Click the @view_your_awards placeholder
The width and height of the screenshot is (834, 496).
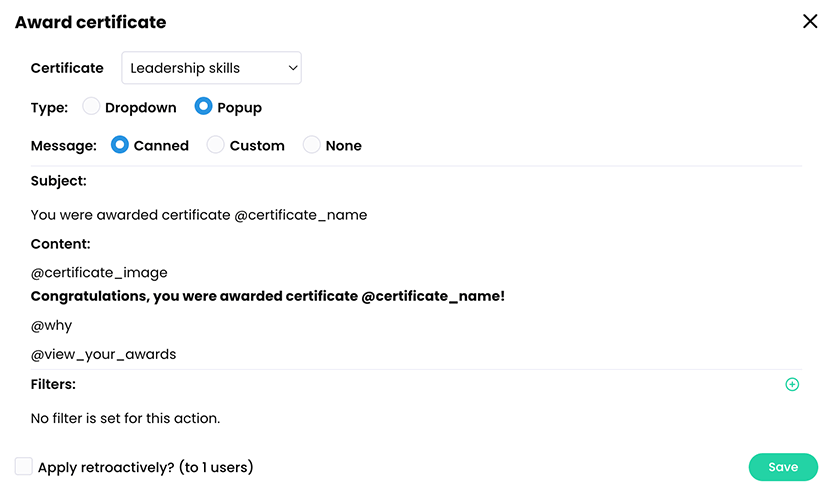pos(103,353)
